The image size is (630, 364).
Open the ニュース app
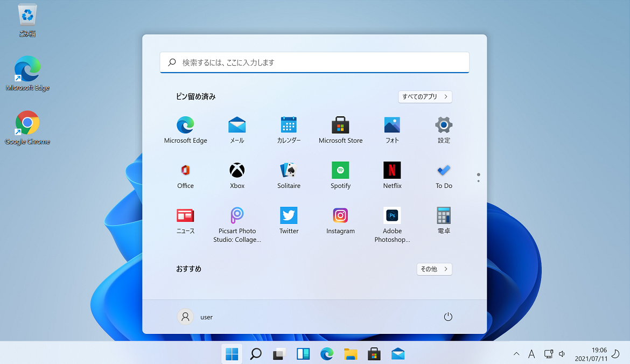tap(185, 221)
